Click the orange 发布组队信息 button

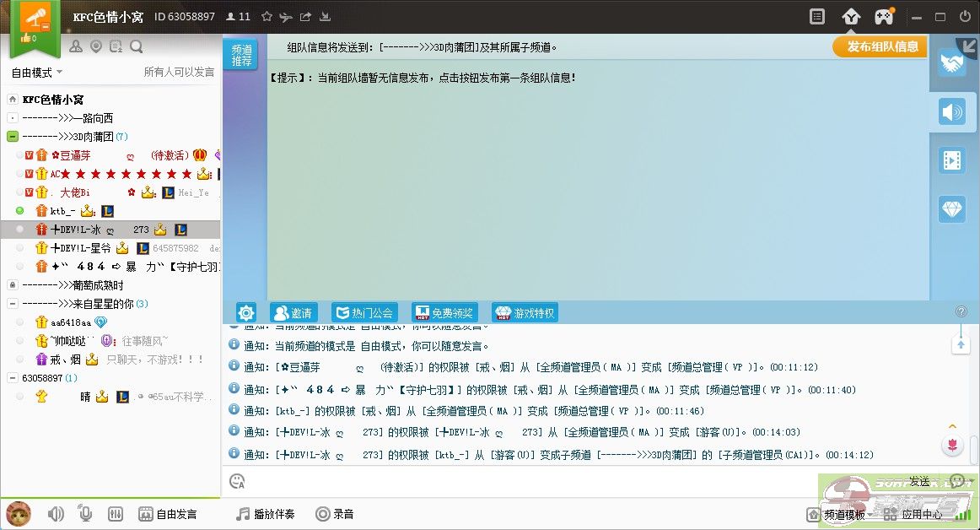[880, 47]
